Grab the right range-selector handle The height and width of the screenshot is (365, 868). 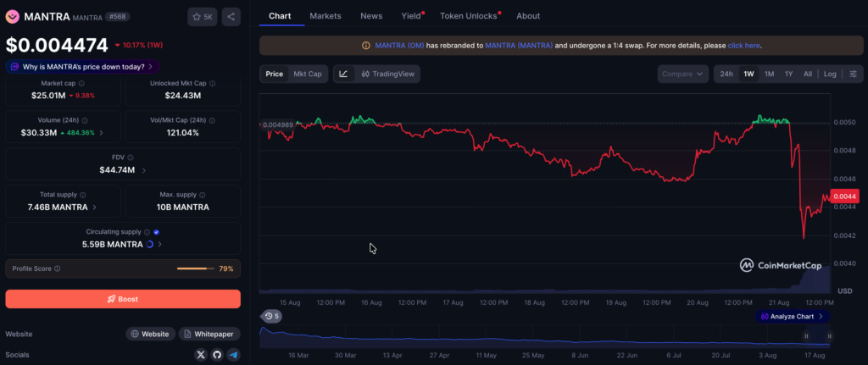pos(830,335)
